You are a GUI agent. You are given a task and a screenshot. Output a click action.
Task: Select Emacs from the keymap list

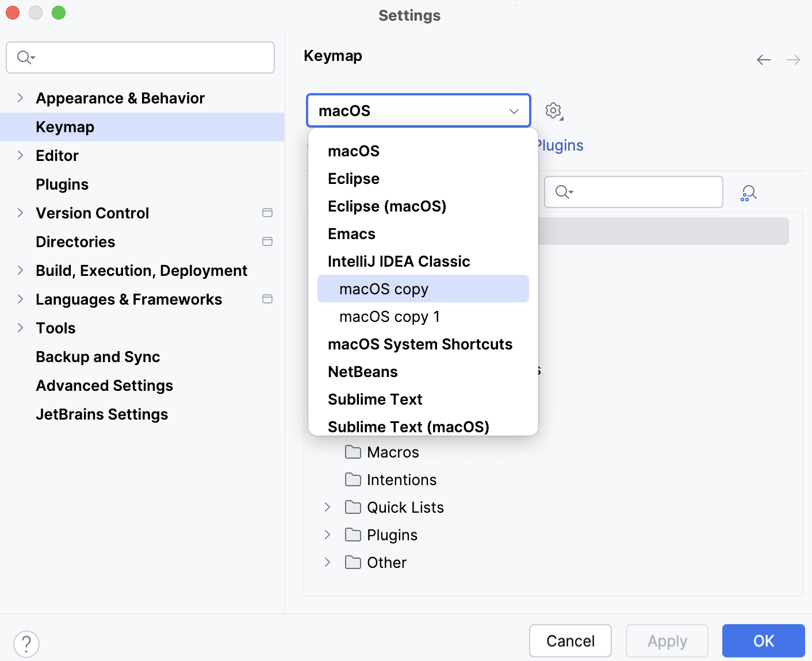[x=351, y=233]
